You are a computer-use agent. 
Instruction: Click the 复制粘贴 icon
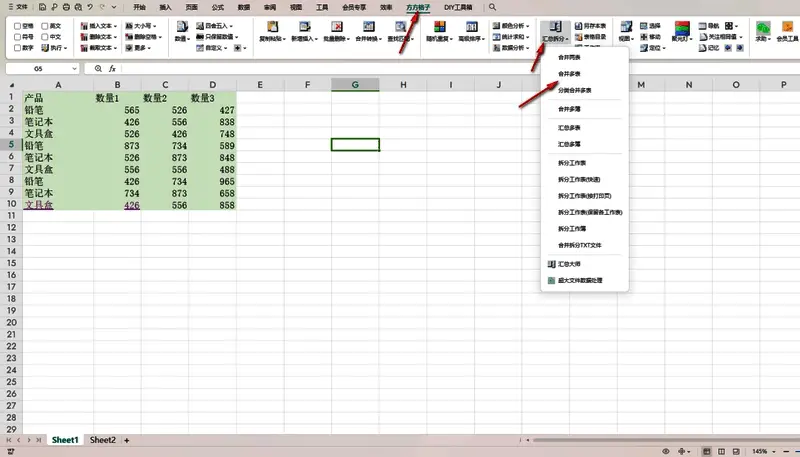[x=271, y=25]
